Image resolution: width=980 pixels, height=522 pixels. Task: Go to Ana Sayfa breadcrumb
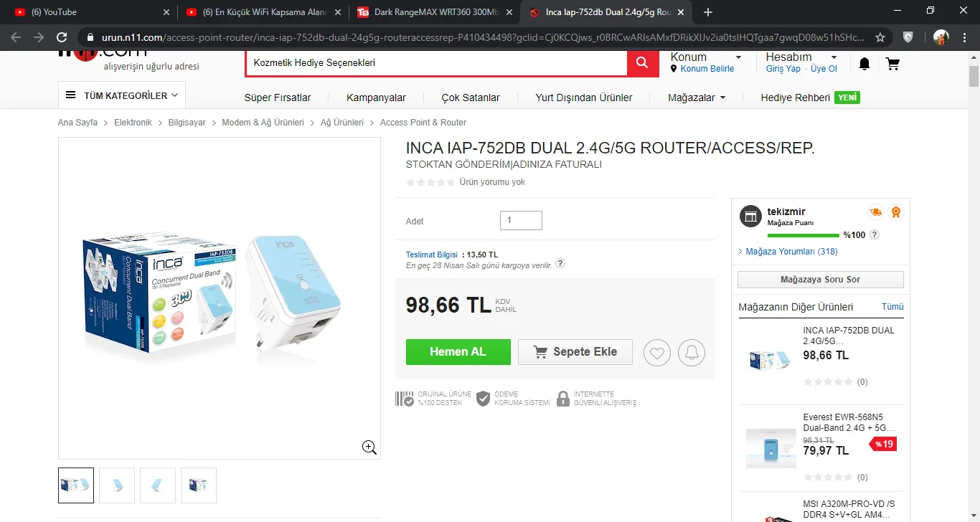click(77, 123)
